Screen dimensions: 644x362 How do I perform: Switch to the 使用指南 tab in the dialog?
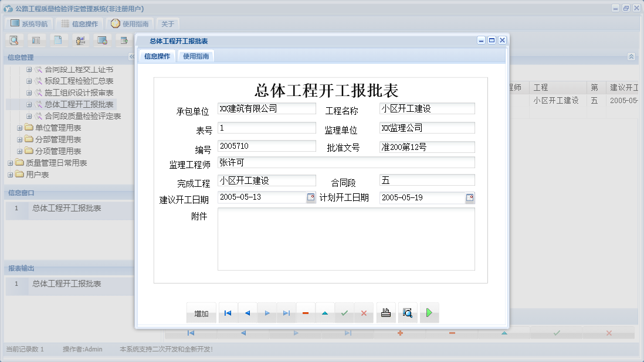point(195,57)
